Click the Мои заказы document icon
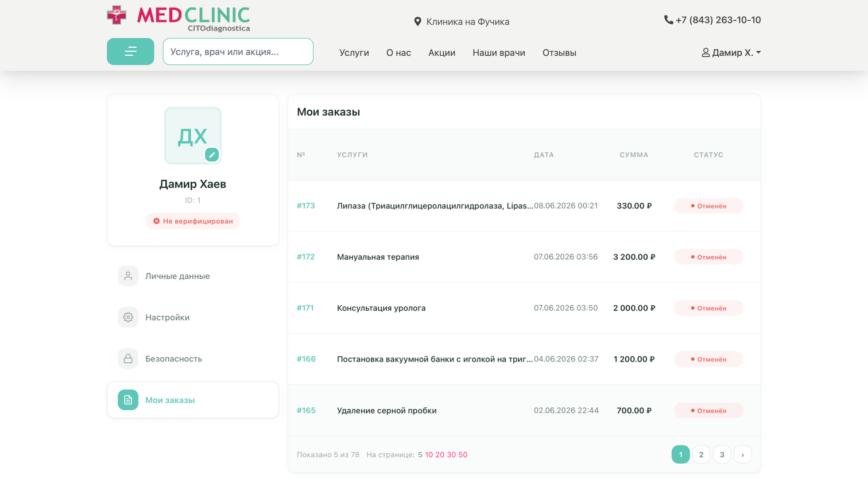This screenshot has height=493, width=868. (x=128, y=400)
